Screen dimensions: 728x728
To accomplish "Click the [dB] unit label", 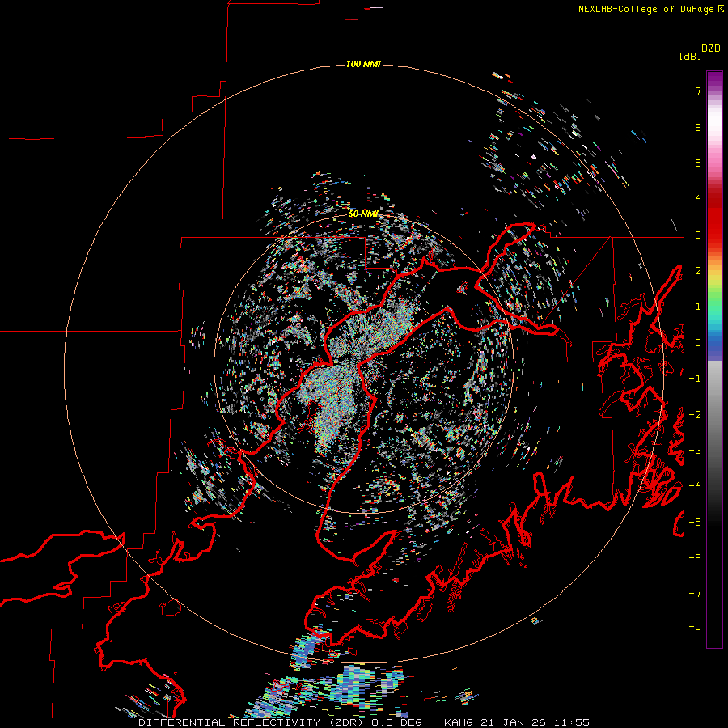I will coord(690,56).
